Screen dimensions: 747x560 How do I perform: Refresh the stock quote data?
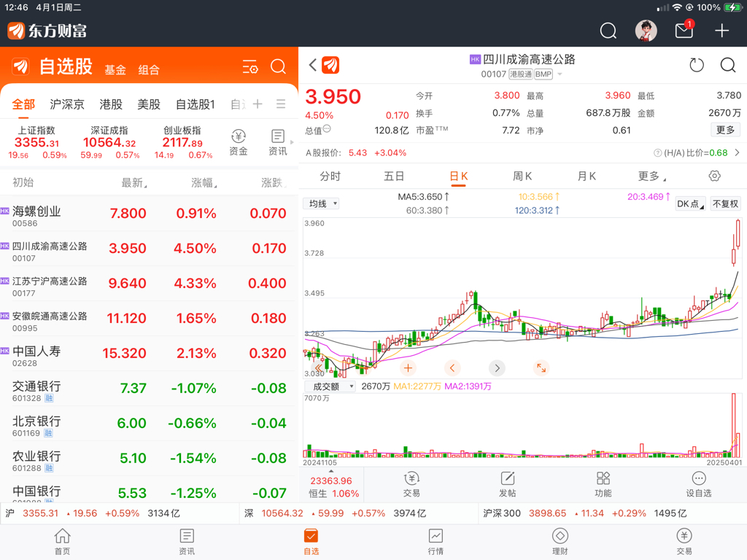(697, 65)
